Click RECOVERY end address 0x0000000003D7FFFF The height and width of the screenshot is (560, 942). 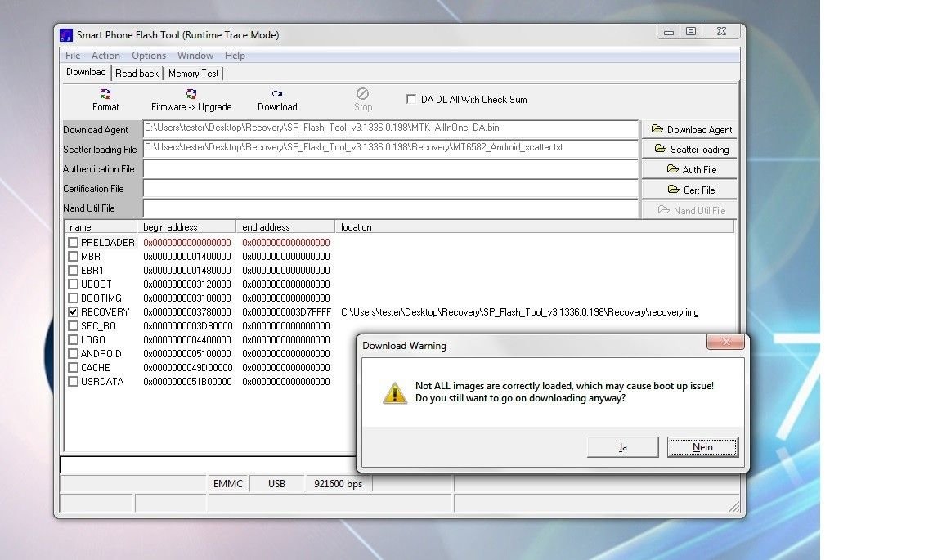pyautogui.click(x=286, y=311)
